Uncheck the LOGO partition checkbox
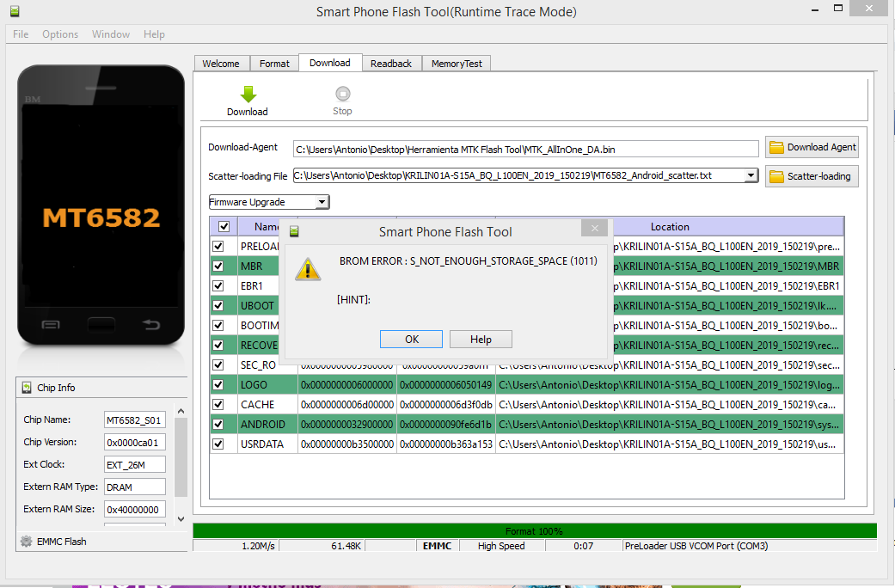Image resolution: width=895 pixels, height=588 pixels. coord(218,385)
